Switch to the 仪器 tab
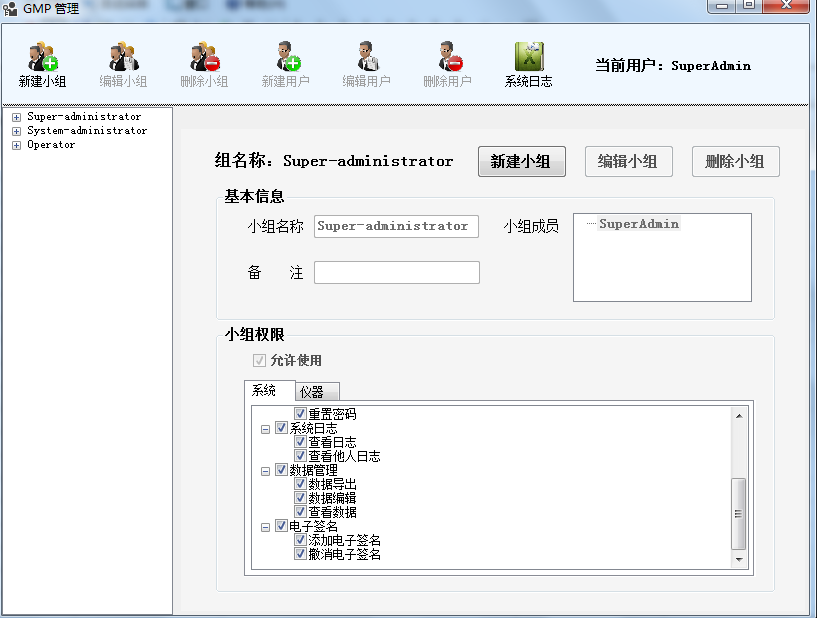817x618 pixels. pos(317,392)
